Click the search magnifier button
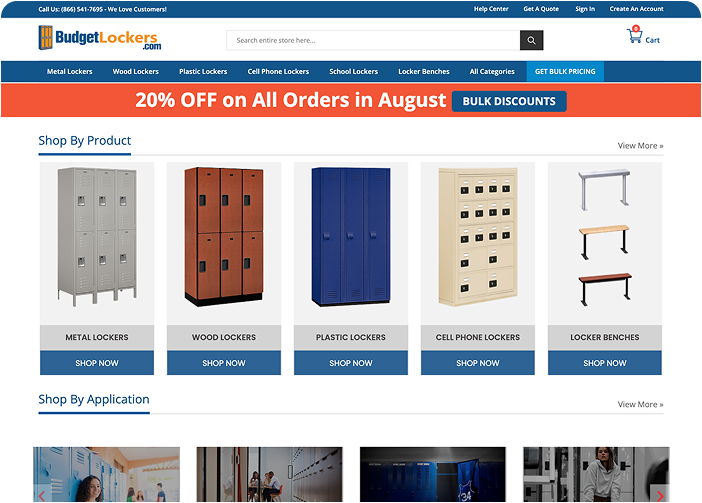This screenshot has width=702, height=503. tap(531, 40)
